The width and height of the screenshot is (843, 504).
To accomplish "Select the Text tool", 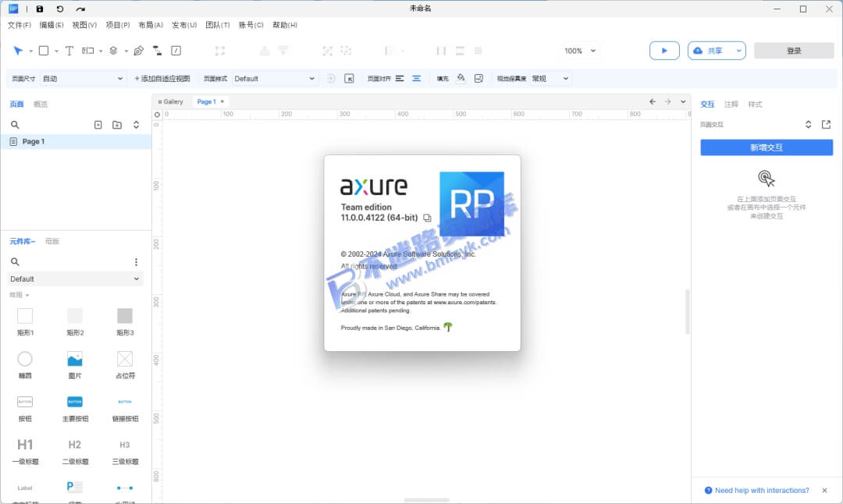I will 69,51.
